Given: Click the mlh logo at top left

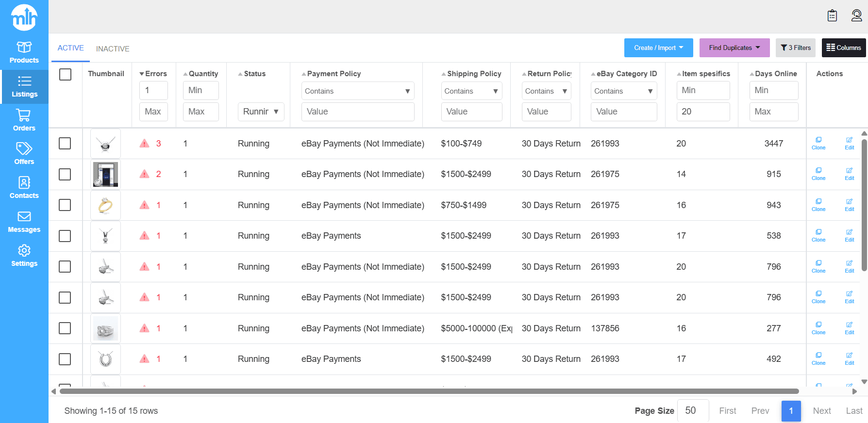Looking at the screenshot, I should pos(24,17).
